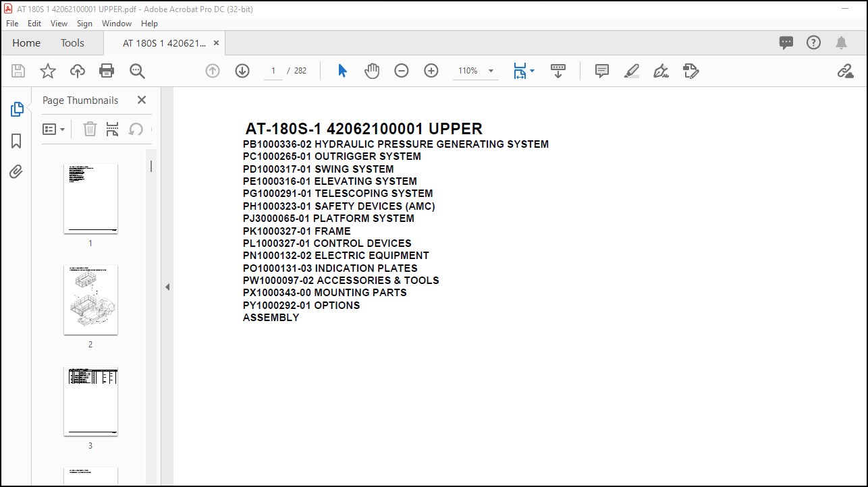Open the Bookmarks side panel

(16, 140)
